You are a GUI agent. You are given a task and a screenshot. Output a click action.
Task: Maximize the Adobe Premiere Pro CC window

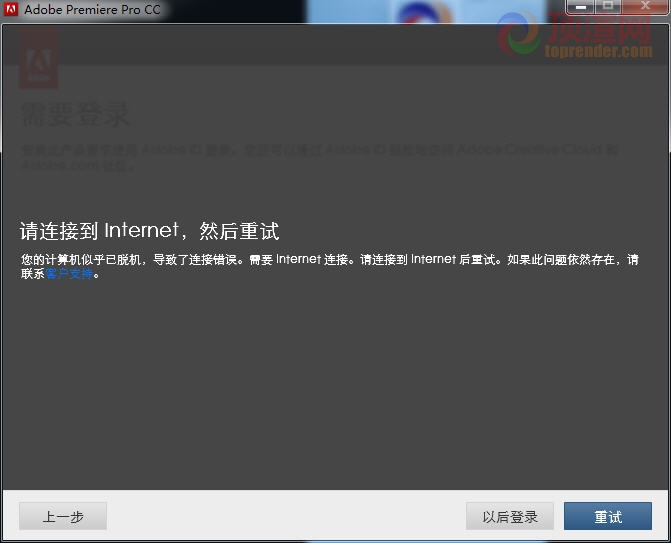coord(608,7)
